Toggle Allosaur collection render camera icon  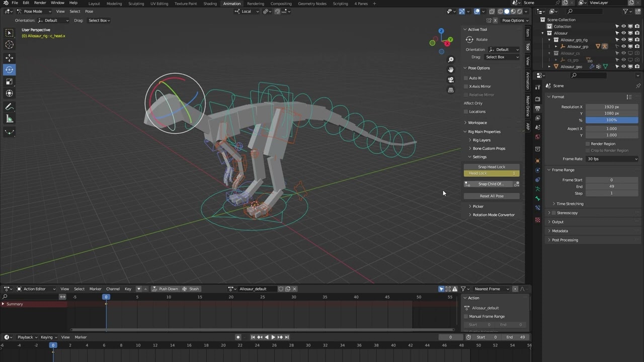[637, 33]
